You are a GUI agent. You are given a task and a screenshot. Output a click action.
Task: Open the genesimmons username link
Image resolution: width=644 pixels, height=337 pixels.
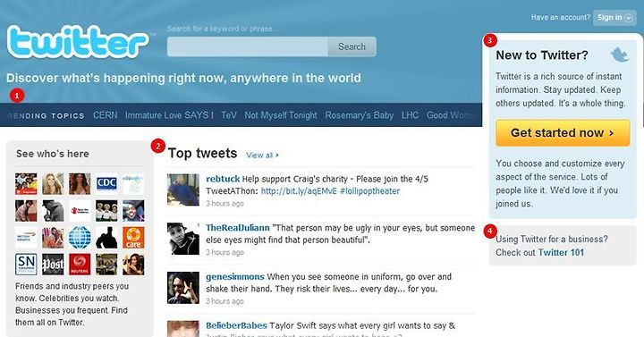pyautogui.click(x=235, y=276)
